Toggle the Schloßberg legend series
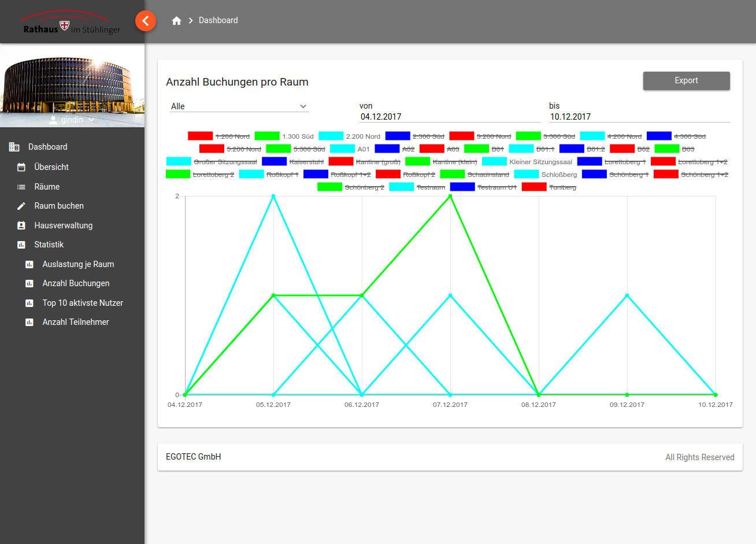 pyautogui.click(x=546, y=175)
